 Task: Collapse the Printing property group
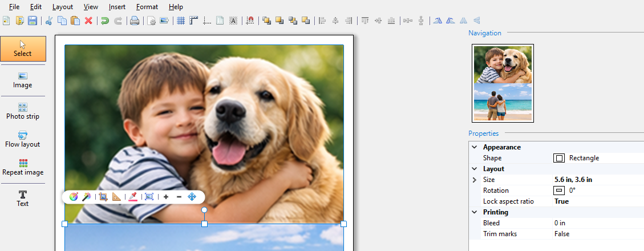475,212
